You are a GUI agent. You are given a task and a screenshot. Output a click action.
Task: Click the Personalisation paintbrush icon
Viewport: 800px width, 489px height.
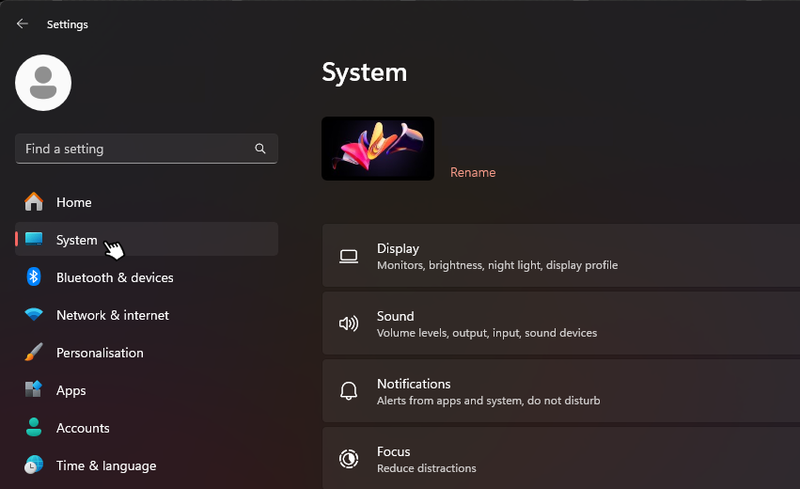[34, 353]
